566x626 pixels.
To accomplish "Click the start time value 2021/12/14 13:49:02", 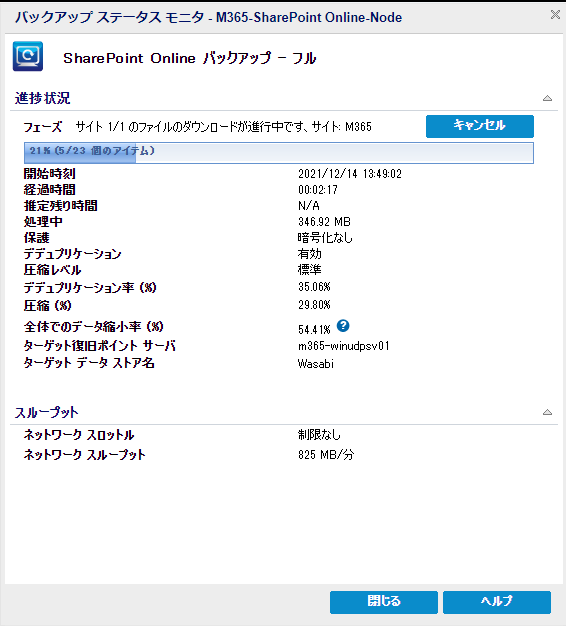I will [x=350, y=174].
